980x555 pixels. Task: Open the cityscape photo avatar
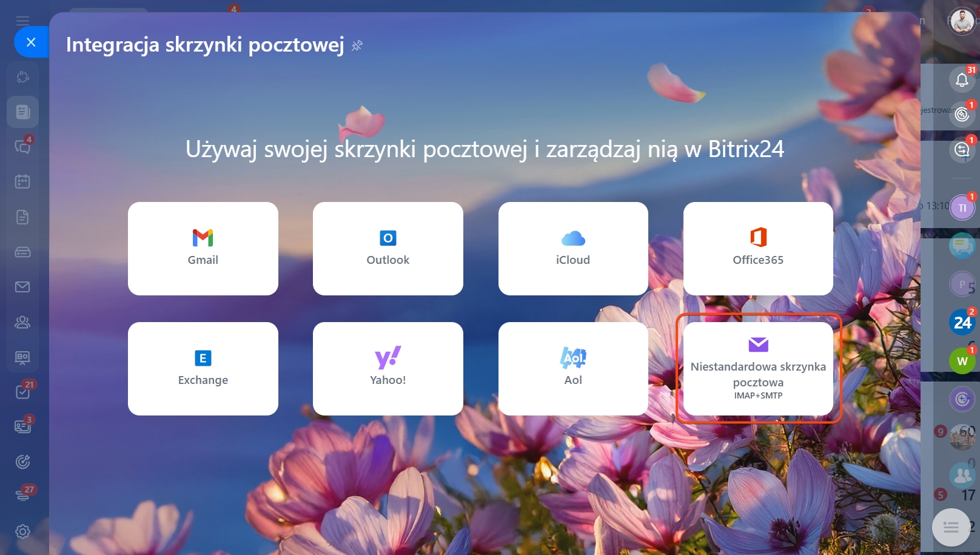[x=962, y=437]
